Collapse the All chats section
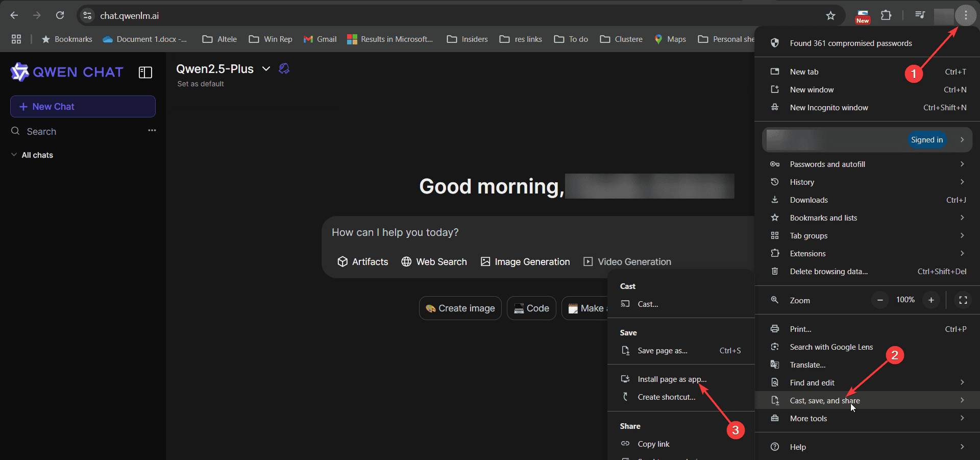 pos(32,155)
